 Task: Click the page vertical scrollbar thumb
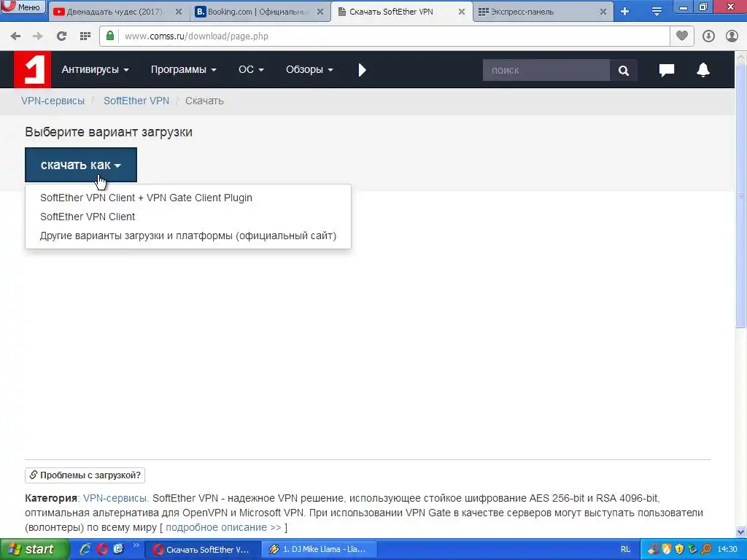click(741, 195)
